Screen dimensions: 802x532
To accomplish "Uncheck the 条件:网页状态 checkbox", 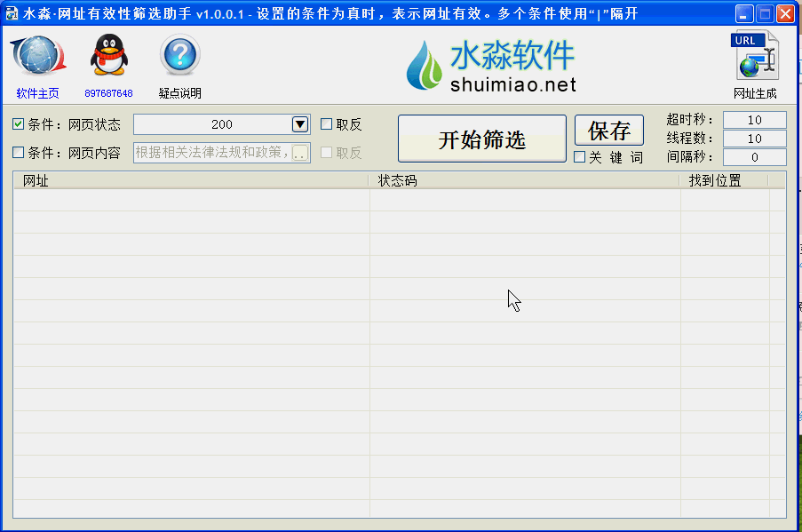I will (x=19, y=124).
